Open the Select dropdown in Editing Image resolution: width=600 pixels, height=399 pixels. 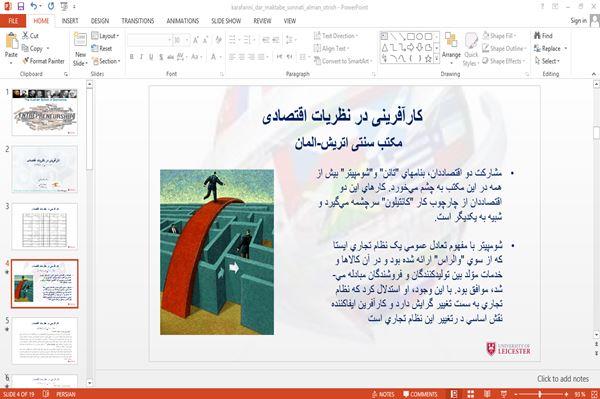[547, 61]
